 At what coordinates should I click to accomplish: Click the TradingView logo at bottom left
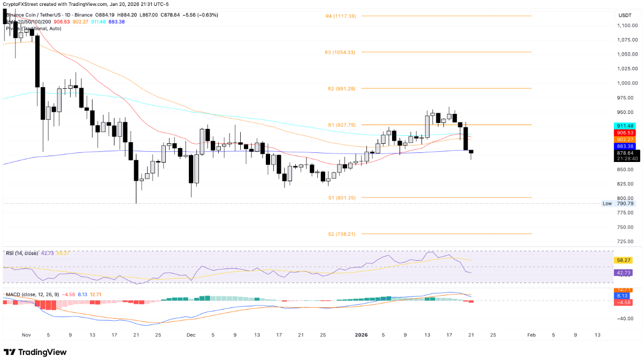[x=35, y=352]
